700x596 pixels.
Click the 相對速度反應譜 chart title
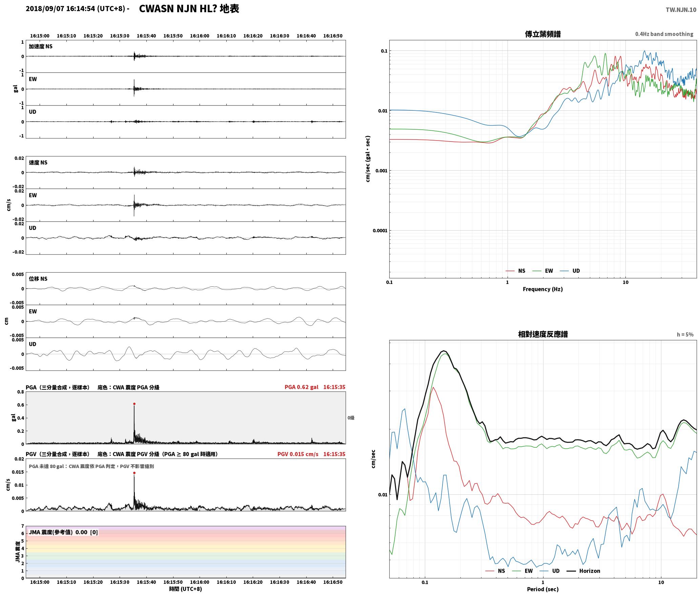542,334
